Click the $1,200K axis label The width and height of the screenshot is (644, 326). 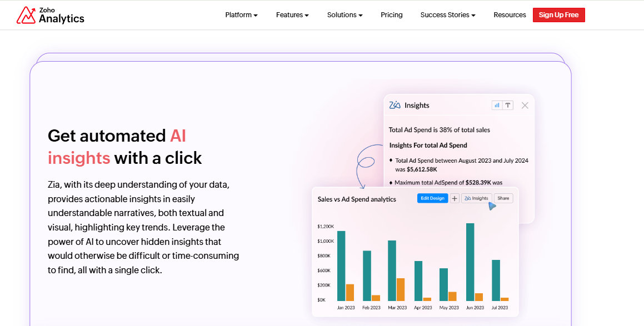pos(325,226)
